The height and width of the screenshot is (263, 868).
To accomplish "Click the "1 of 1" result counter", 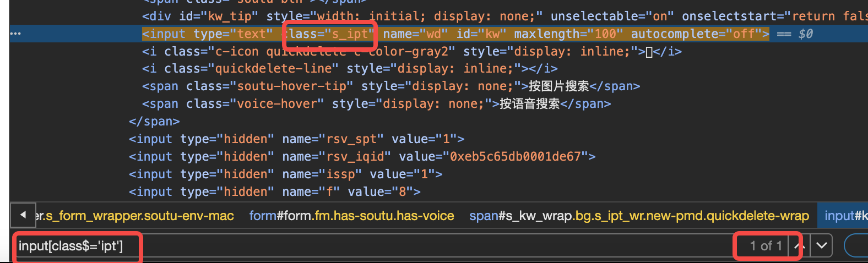I will (766, 246).
